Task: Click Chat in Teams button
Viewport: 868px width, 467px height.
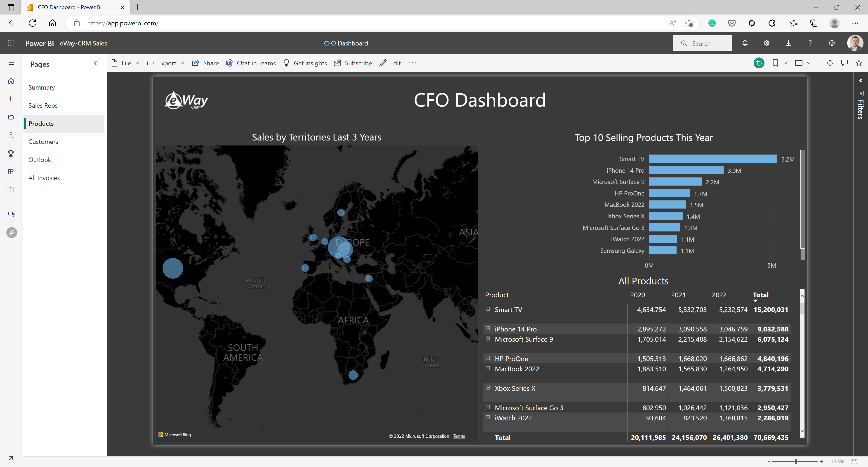Action: click(x=251, y=63)
